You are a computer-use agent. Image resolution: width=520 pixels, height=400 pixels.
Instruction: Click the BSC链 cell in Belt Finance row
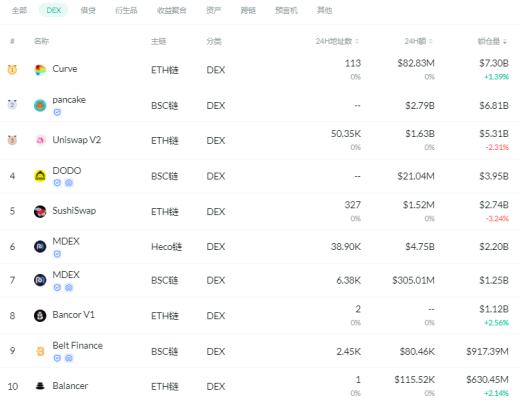[165, 351]
